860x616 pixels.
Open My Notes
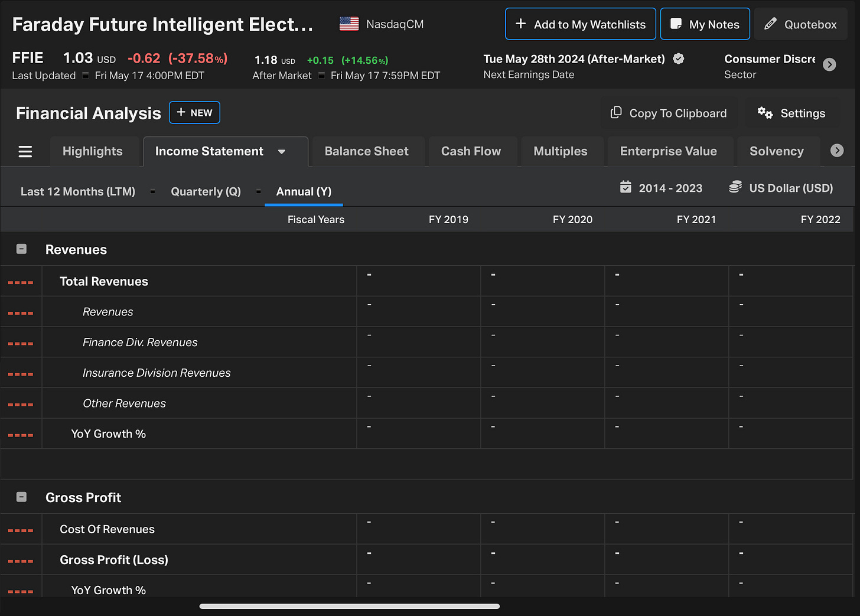coord(705,24)
